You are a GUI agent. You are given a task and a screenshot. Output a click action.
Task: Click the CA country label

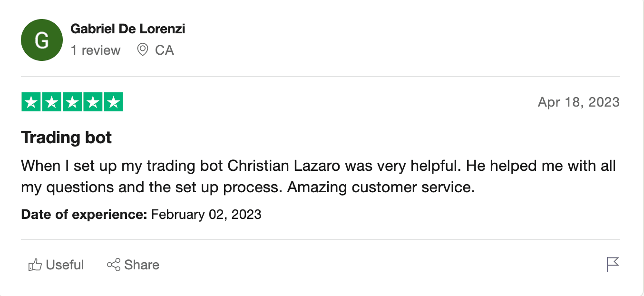click(165, 50)
